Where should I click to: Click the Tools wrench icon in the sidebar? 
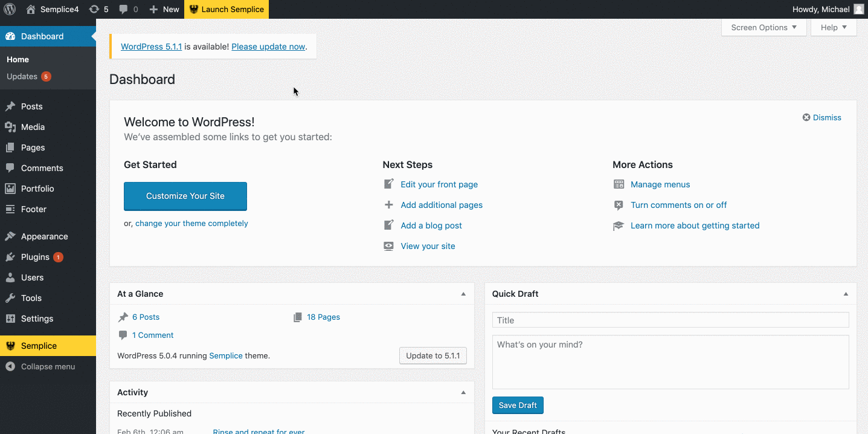[10, 298]
